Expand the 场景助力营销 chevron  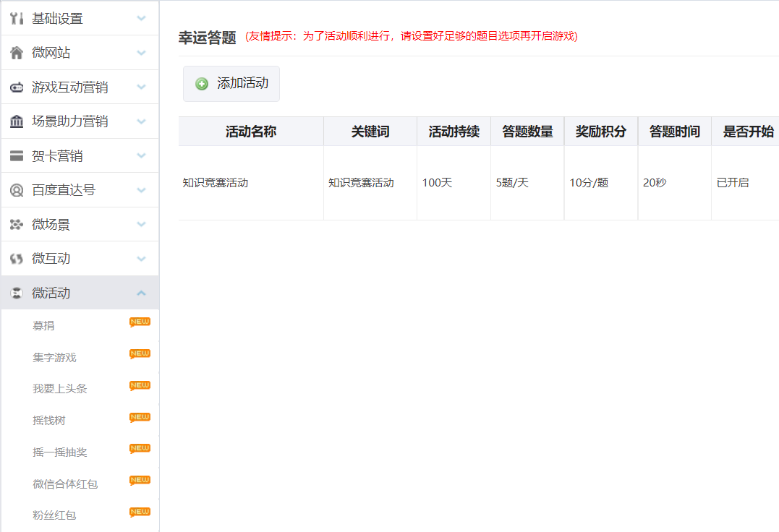141,121
